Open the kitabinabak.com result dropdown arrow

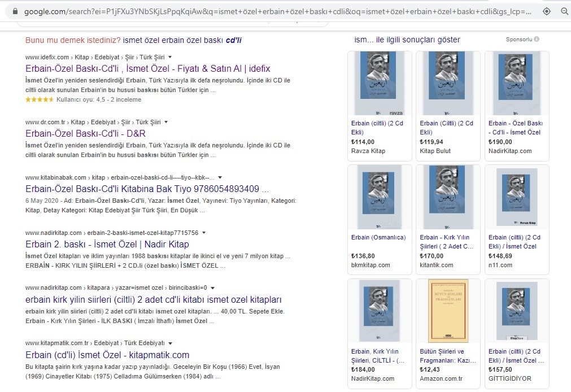[220, 177]
